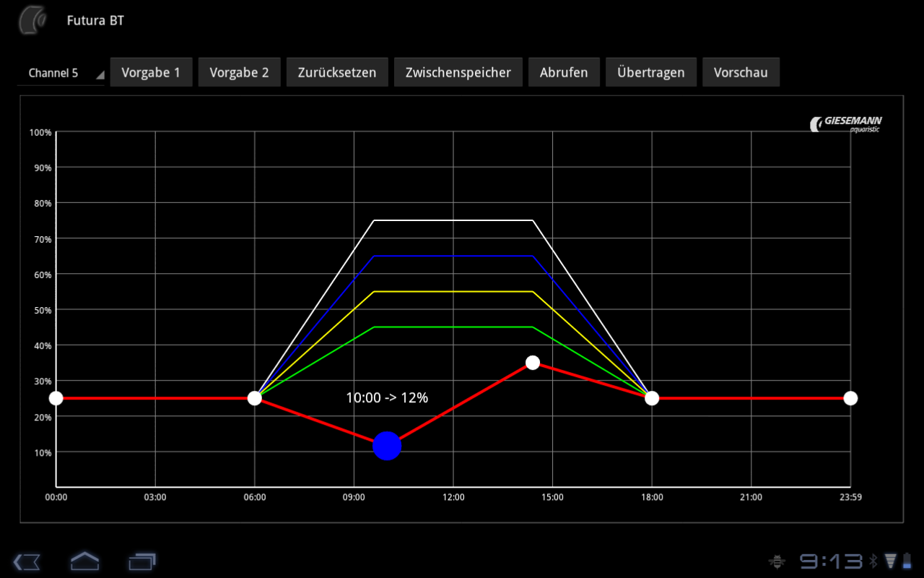
Task: Tap the USB debugging bug icon
Action: click(x=777, y=561)
